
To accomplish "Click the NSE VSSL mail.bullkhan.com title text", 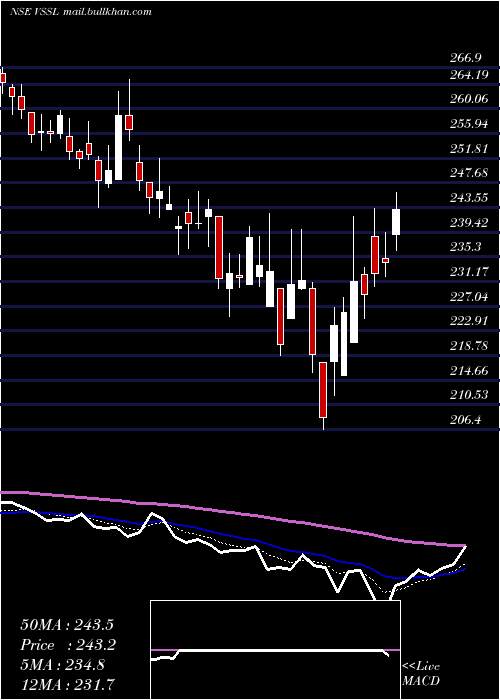I will click(80, 11).
